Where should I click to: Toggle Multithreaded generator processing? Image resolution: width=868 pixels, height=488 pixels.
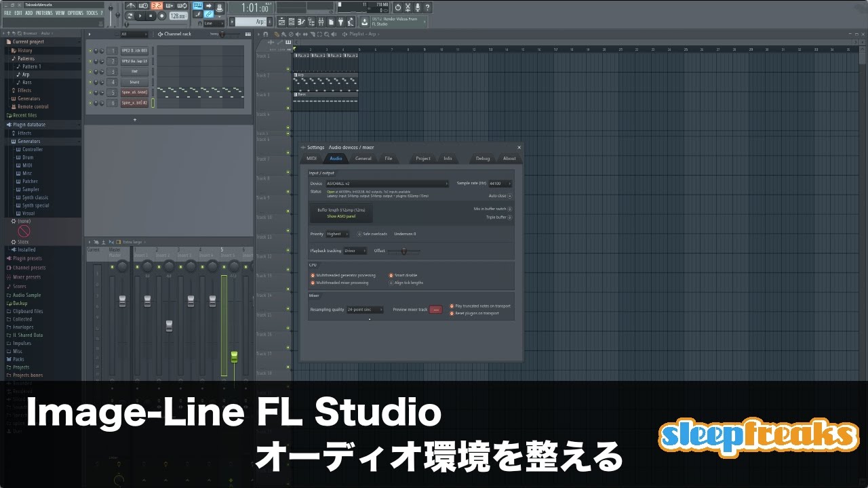click(313, 275)
